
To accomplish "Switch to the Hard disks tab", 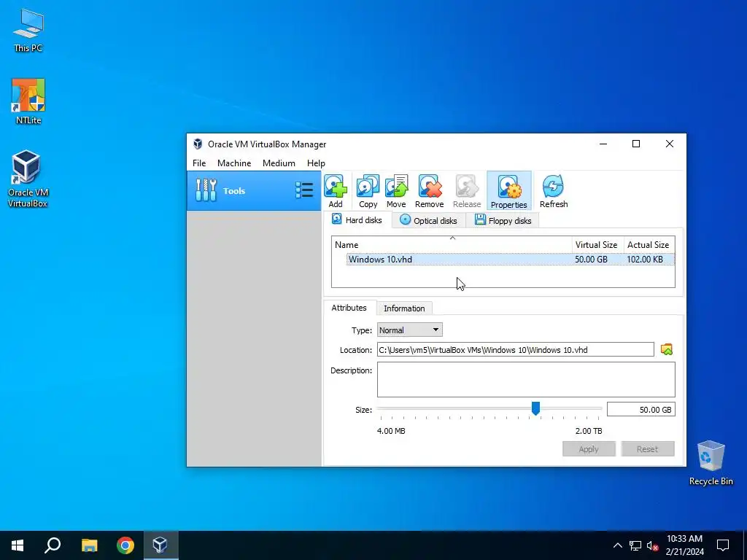I will point(357,220).
